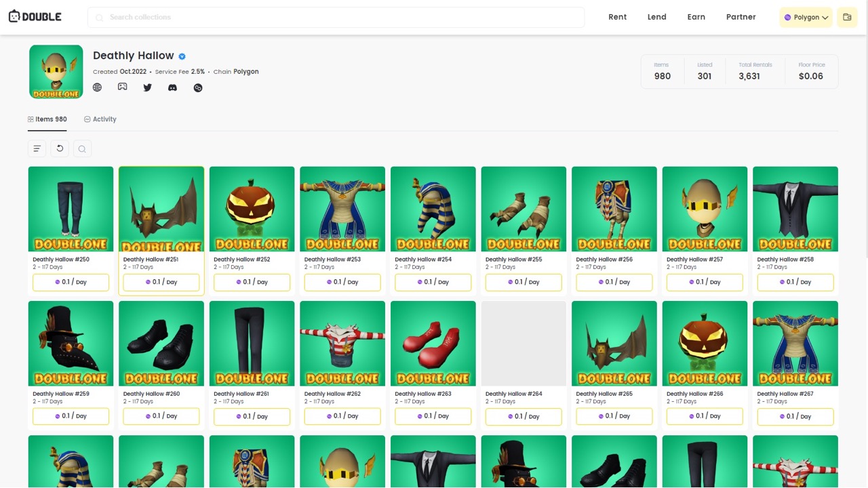Expand the Polygon network dropdown
This screenshot has width=868, height=488.
[806, 18]
